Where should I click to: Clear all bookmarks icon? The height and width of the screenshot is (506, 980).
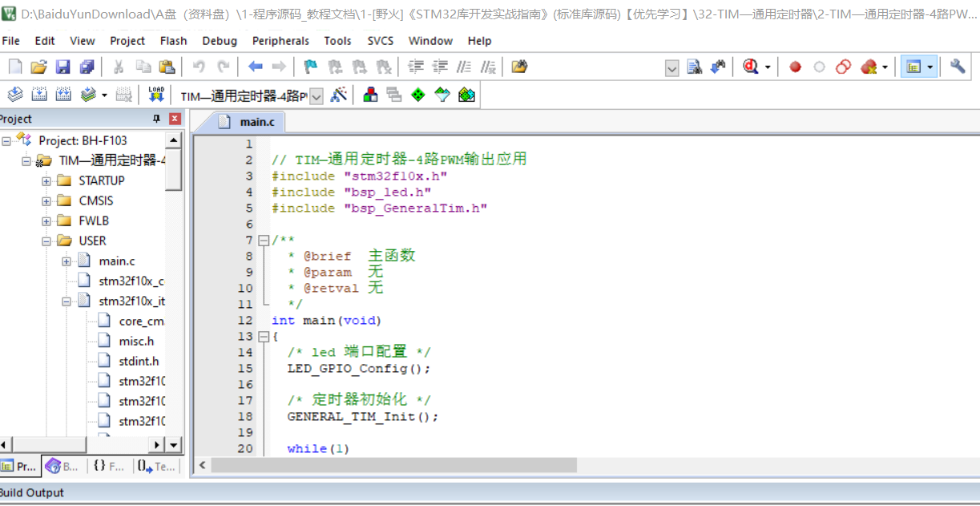pyautogui.click(x=384, y=67)
